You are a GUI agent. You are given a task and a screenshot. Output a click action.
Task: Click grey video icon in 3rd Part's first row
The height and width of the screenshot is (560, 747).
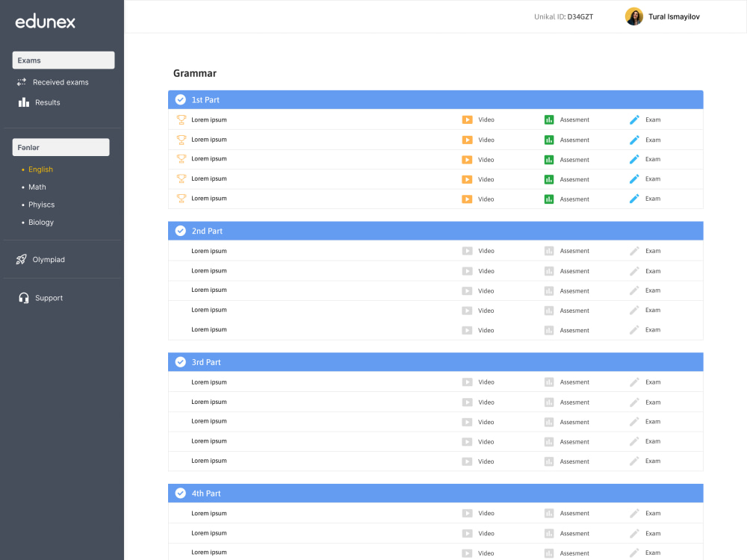(468, 382)
